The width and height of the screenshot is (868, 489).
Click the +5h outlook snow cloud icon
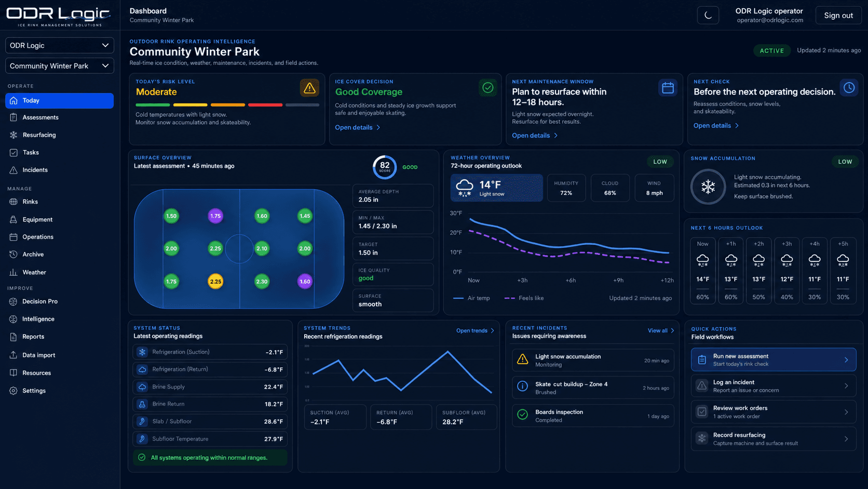pos(843,260)
